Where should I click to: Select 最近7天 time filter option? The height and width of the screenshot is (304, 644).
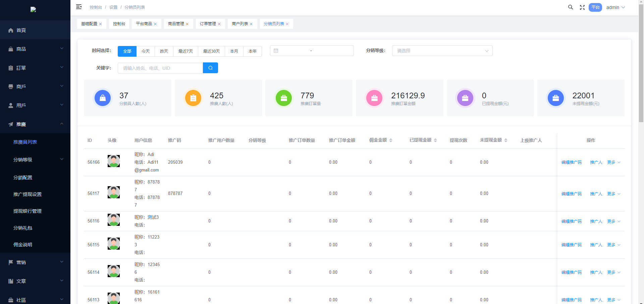185,51
